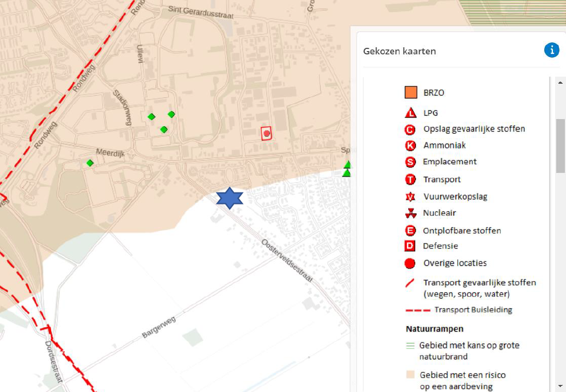The height and width of the screenshot is (392, 566).
Task: Select the Emplacement 'S' legend icon
Action: (410, 162)
